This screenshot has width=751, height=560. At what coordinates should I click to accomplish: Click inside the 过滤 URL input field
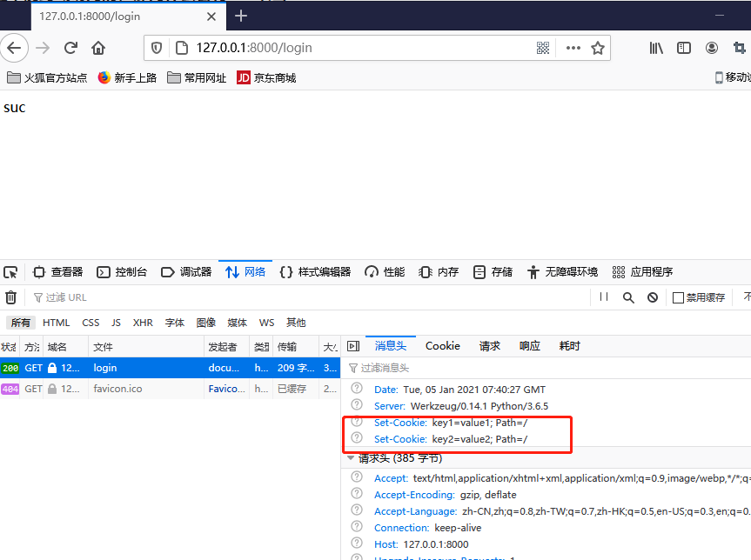click(x=78, y=297)
